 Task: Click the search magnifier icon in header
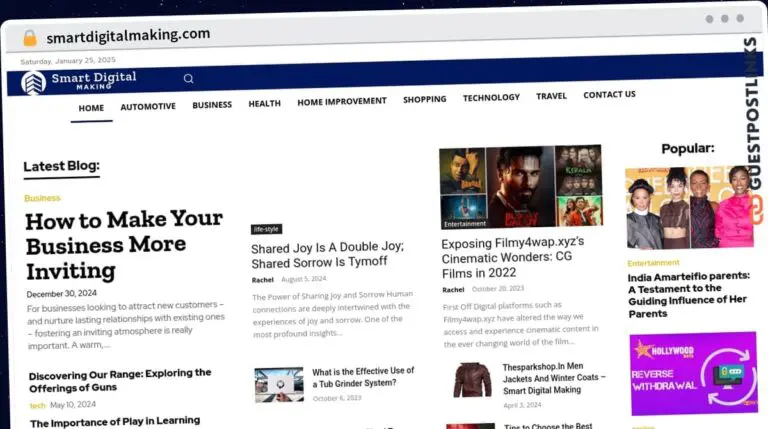pyautogui.click(x=188, y=78)
